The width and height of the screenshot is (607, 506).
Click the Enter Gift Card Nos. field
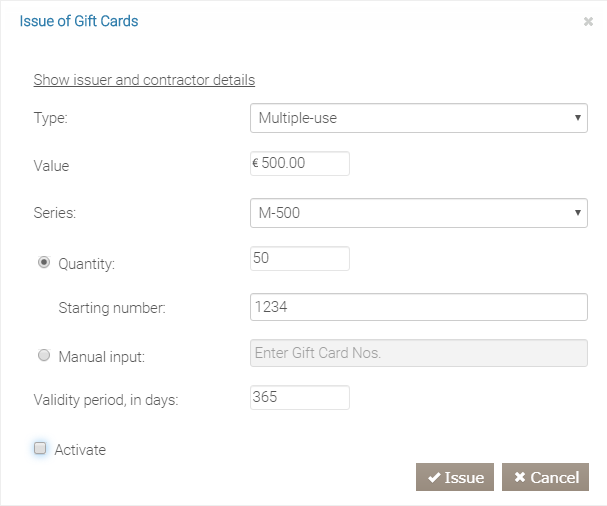click(418, 354)
